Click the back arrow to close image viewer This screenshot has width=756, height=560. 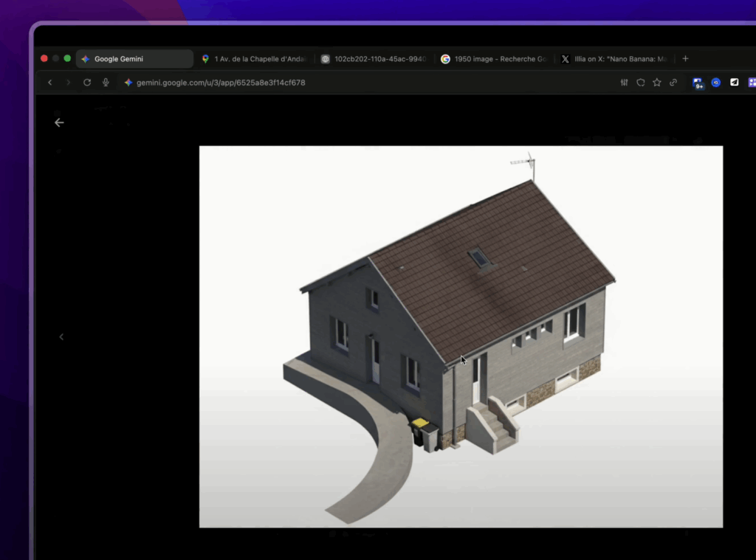(59, 122)
